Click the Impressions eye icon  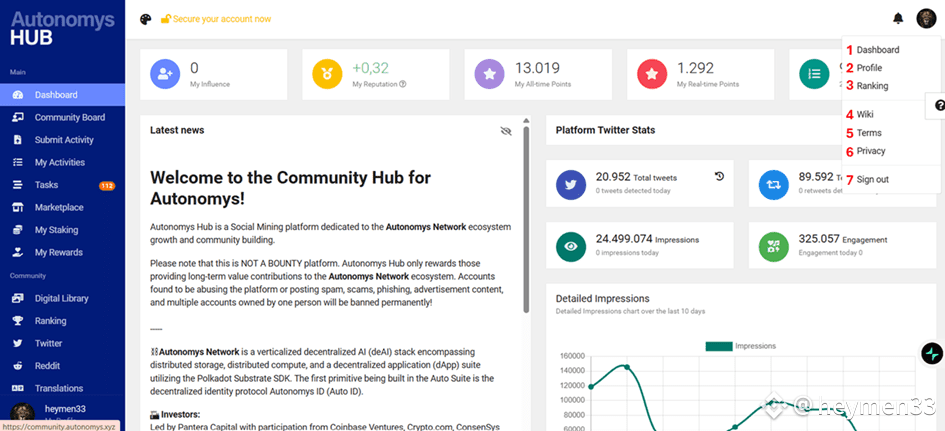coord(571,247)
